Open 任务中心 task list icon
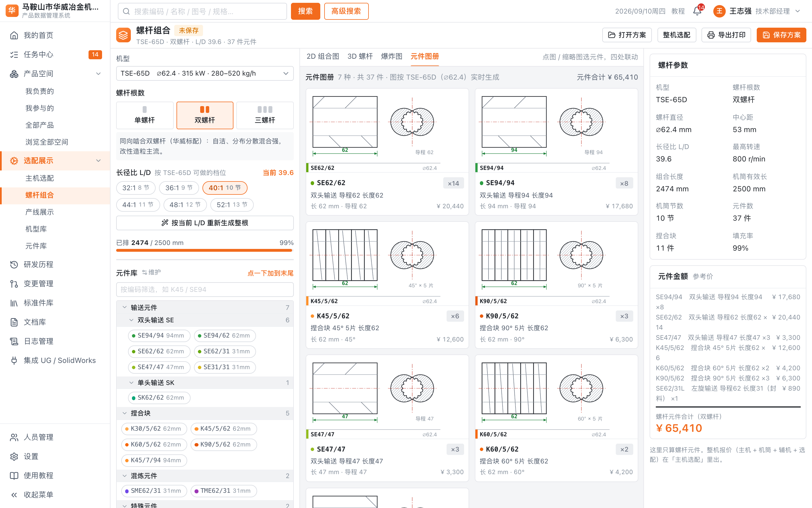 point(14,54)
